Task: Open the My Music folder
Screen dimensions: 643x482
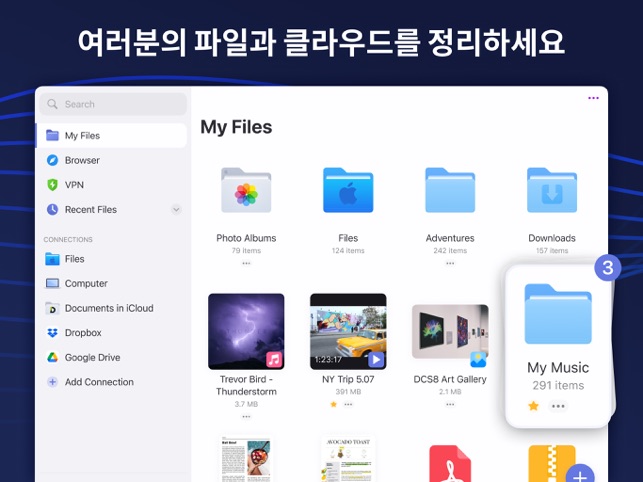Action: click(558, 314)
